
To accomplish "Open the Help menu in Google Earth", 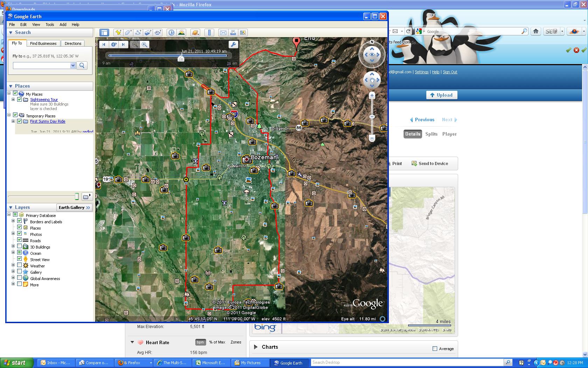I will [x=76, y=25].
